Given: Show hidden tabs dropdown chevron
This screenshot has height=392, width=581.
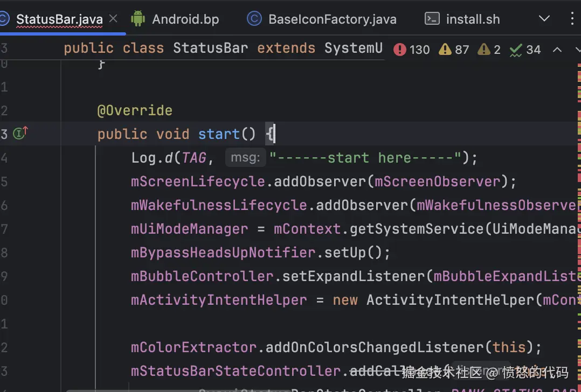Looking at the screenshot, I should (544, 18).
